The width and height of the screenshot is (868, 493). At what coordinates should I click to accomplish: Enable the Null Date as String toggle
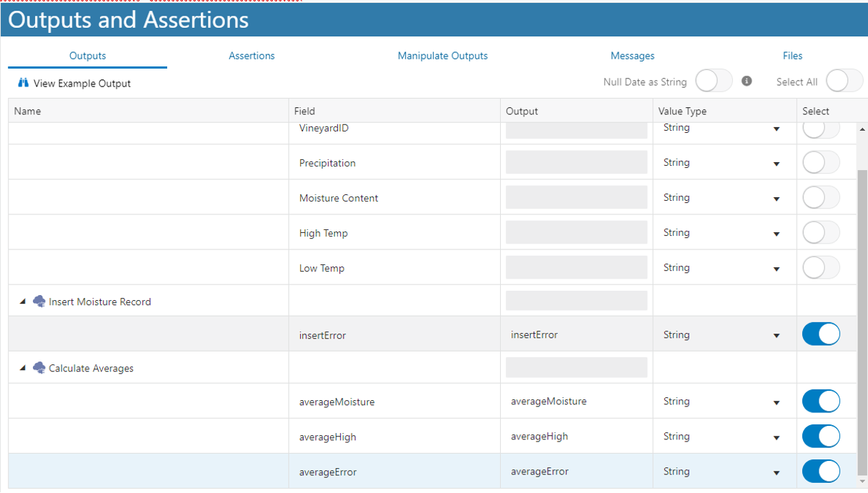[x=714, y=81]
